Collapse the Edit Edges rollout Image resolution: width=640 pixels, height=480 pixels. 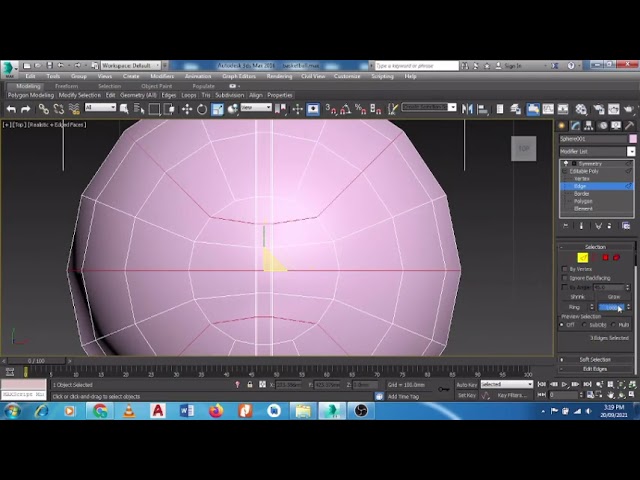click(596, 369)
